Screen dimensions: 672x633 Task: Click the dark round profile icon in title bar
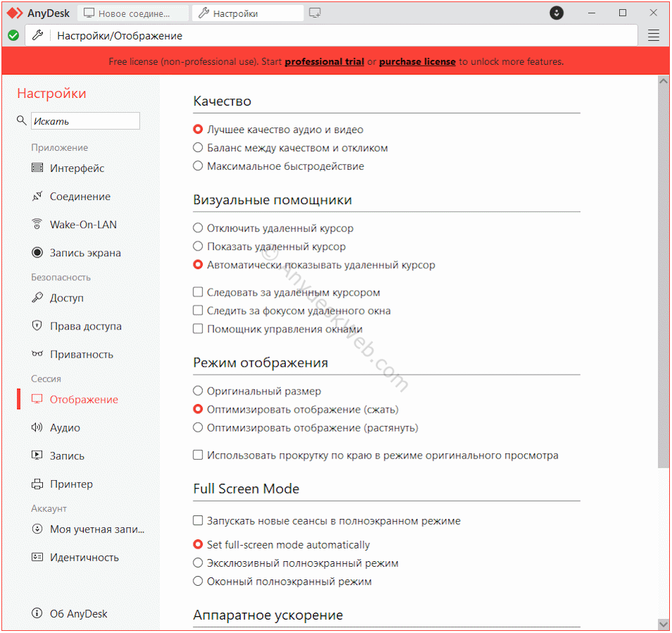pyautogui.click(x=557, y=13)
